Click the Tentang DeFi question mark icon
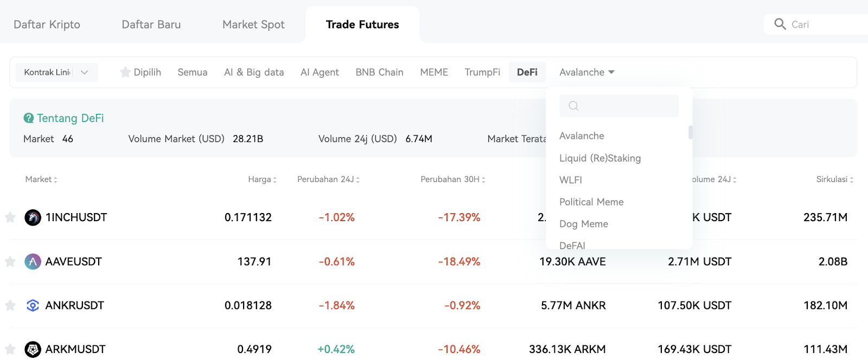The height and width of the screenshot is (360, 868). (x=29, y=118)
